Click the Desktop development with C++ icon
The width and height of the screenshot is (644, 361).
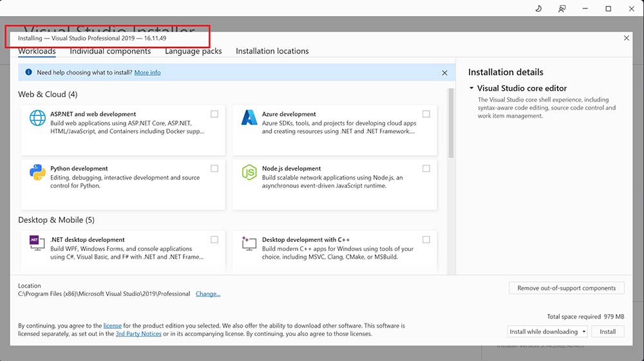click(249, 243)
